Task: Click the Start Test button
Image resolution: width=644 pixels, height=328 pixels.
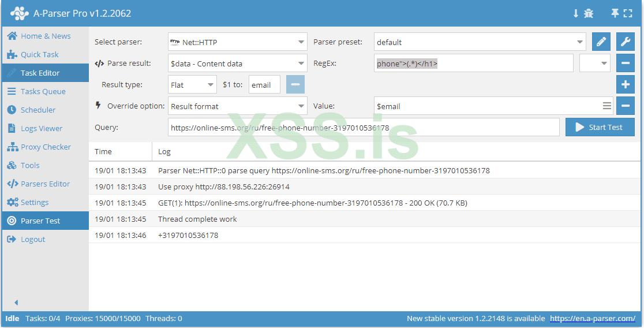Action: (x=600, y=127)
